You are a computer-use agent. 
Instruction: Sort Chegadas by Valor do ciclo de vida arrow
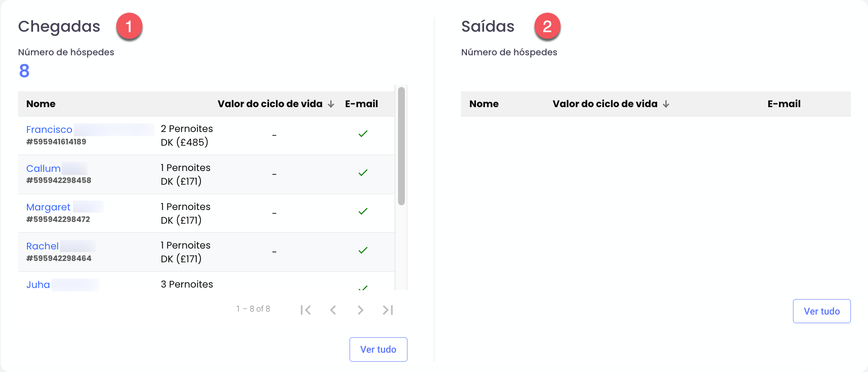click(331, 104)
